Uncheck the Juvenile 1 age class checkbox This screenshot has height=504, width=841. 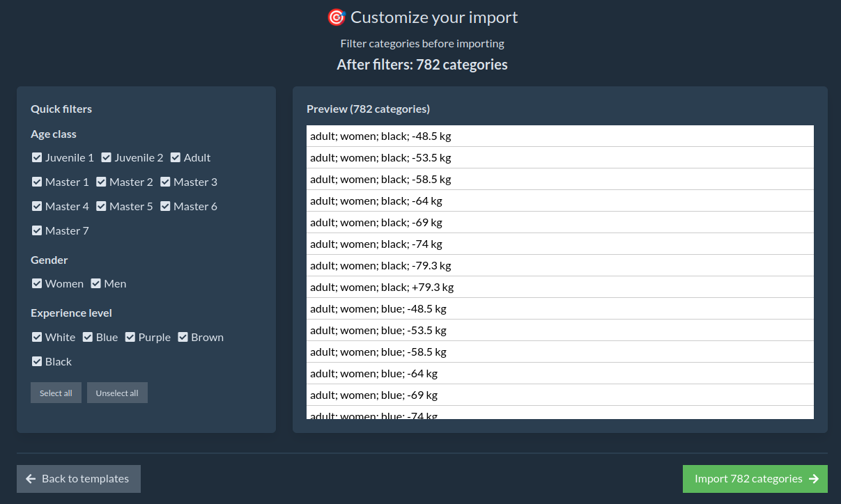pos(37,158)
